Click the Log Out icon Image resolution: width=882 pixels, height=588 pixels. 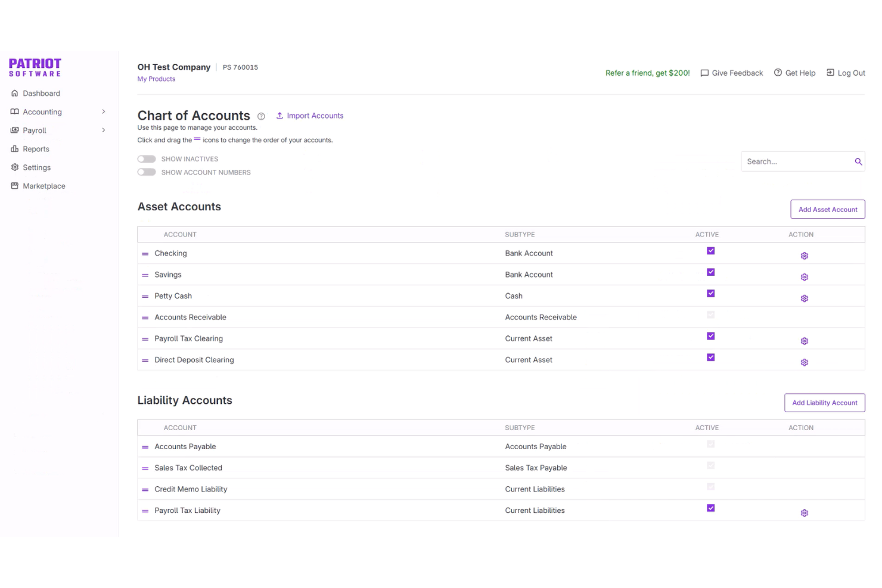[830, 73]
